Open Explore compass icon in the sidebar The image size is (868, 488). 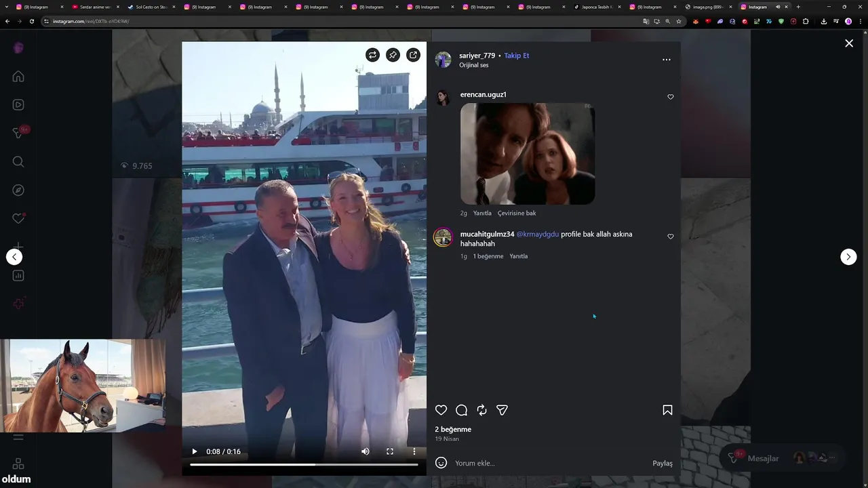18,190
